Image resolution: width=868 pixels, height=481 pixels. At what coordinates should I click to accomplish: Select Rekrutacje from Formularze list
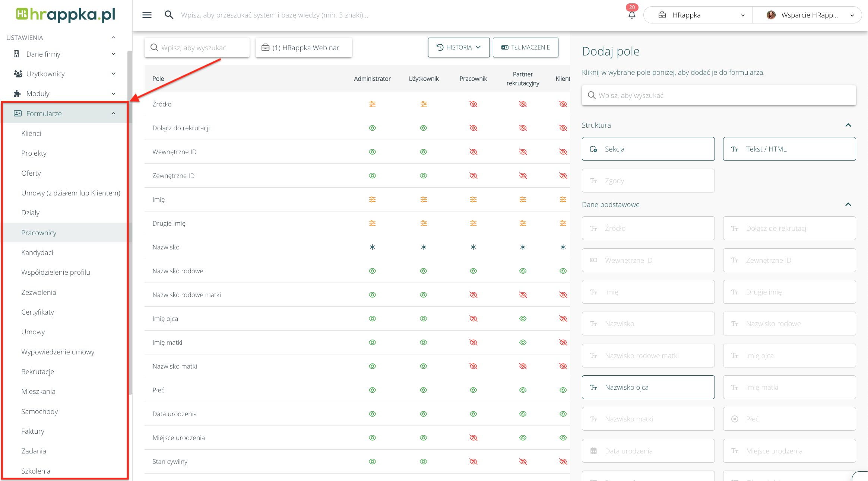tap(38, 372)
